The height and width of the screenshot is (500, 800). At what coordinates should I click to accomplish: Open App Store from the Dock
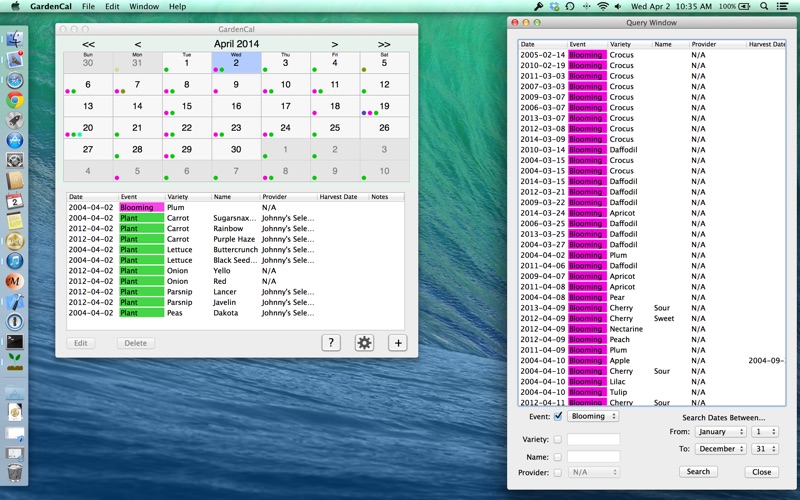(15, 140)
